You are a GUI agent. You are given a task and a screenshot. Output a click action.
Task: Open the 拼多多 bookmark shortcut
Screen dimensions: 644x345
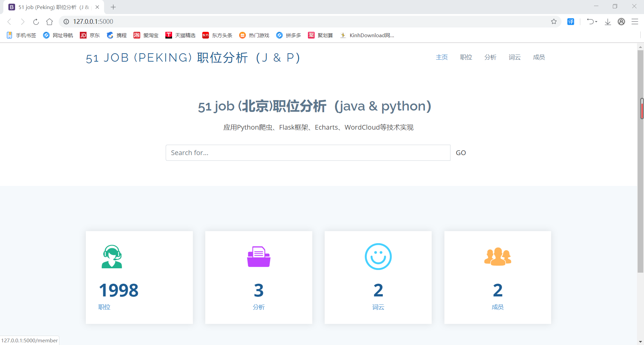click(x=288, y=35)
